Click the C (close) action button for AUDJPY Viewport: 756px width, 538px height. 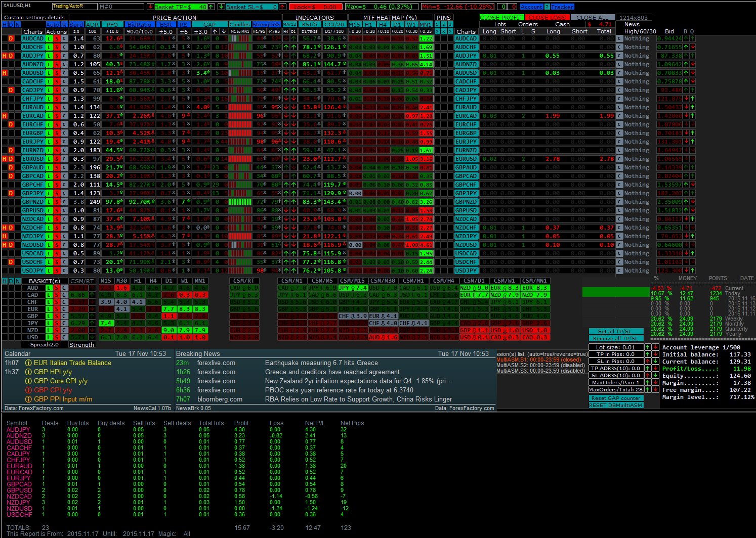point(64,56)
